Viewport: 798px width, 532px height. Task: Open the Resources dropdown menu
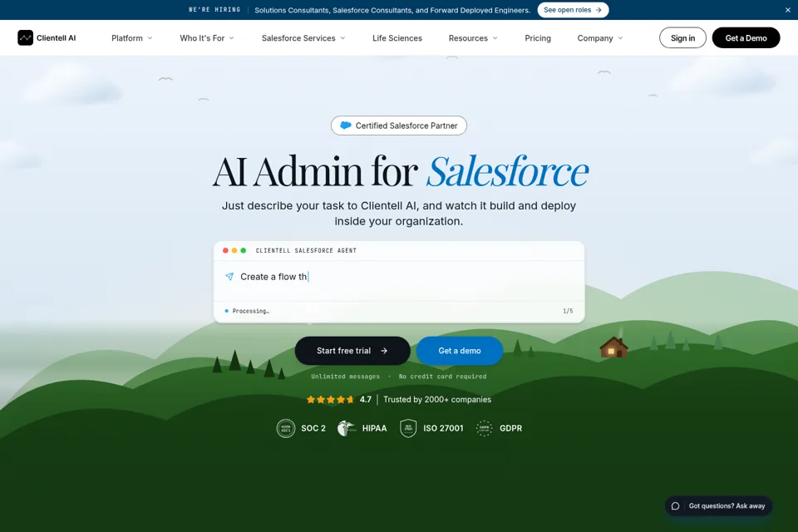click(x=473, y=38)
